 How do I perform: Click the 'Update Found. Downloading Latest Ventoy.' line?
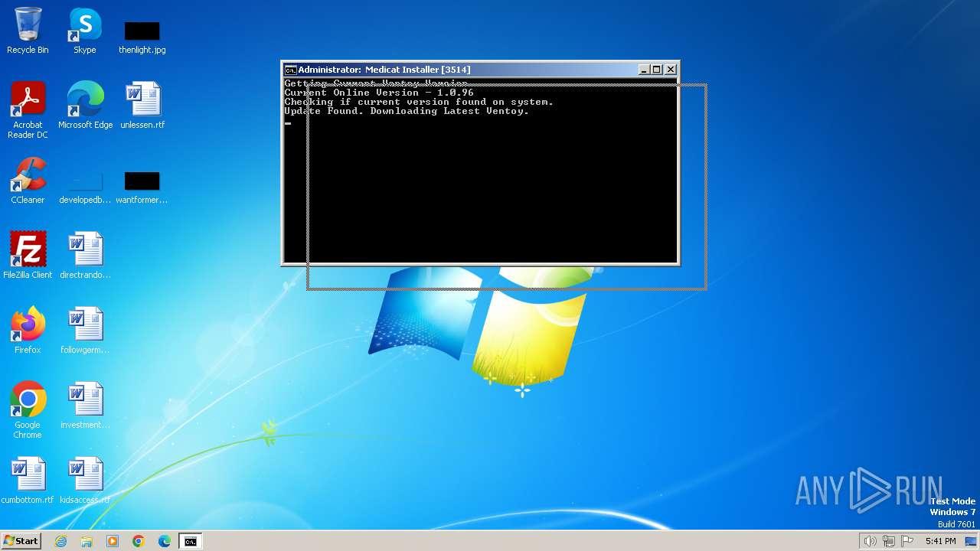click(407, 111)
